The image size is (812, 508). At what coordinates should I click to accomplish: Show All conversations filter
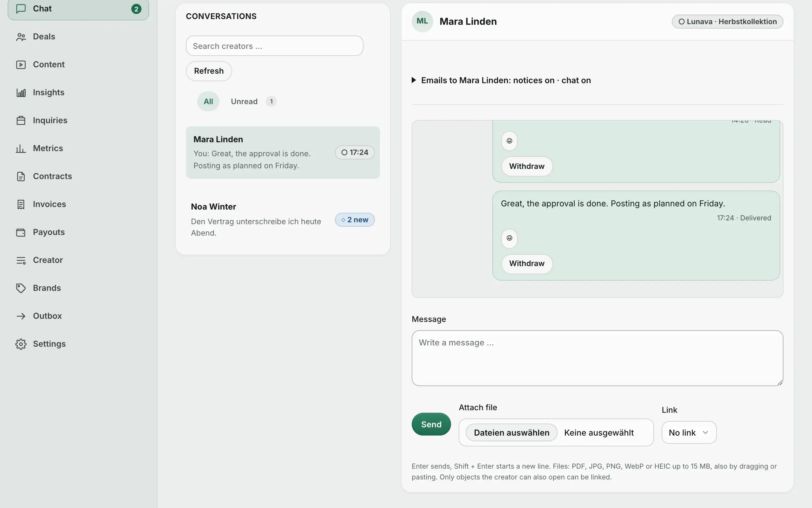click(208, 102)
